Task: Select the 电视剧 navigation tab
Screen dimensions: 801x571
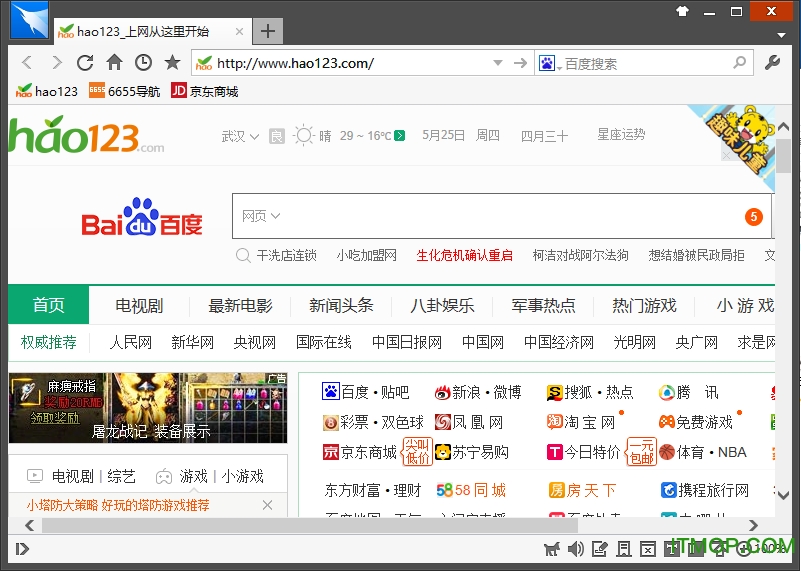Action: click(x=139, y=305)
